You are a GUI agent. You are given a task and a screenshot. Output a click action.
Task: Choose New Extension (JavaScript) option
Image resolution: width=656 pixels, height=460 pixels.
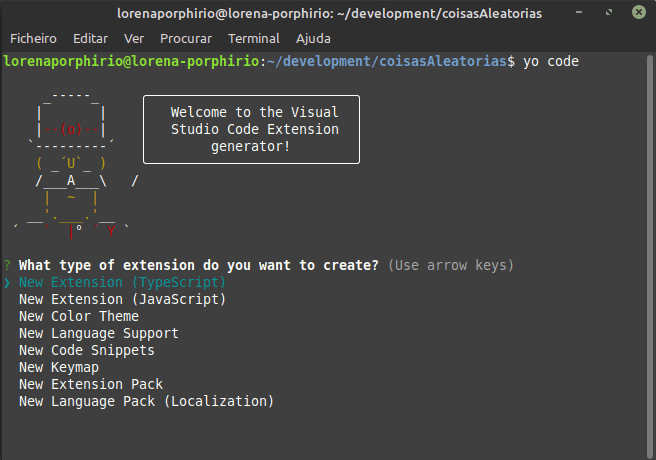coord(122,299)
